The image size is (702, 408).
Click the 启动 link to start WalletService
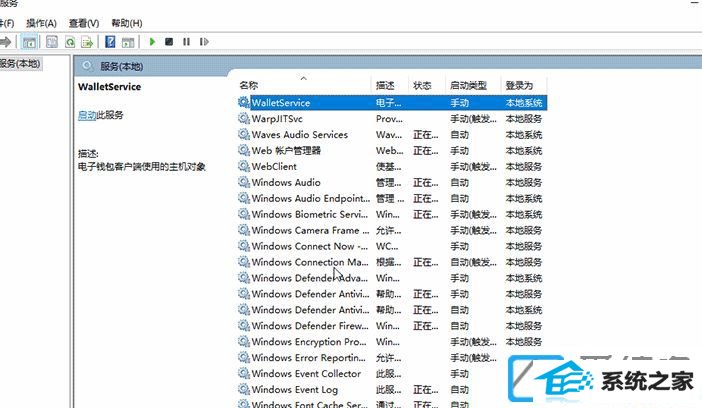click(87, 115)
